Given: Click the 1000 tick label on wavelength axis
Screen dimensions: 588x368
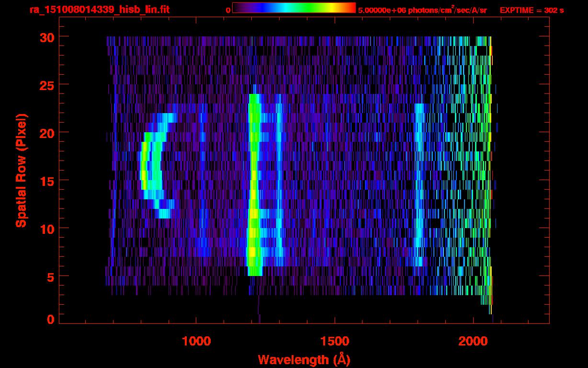Looking at the screenshot, I should click(x=196, y=341).
